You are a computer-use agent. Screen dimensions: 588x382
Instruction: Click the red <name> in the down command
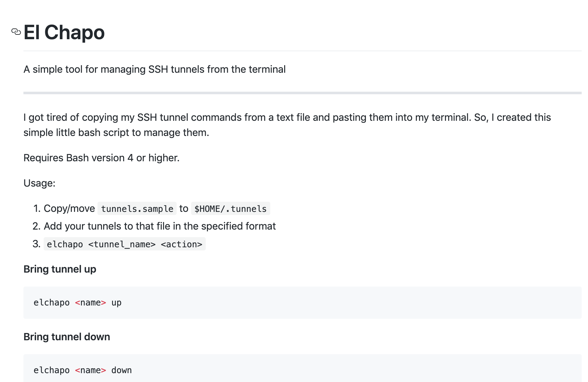coord(91,370)
